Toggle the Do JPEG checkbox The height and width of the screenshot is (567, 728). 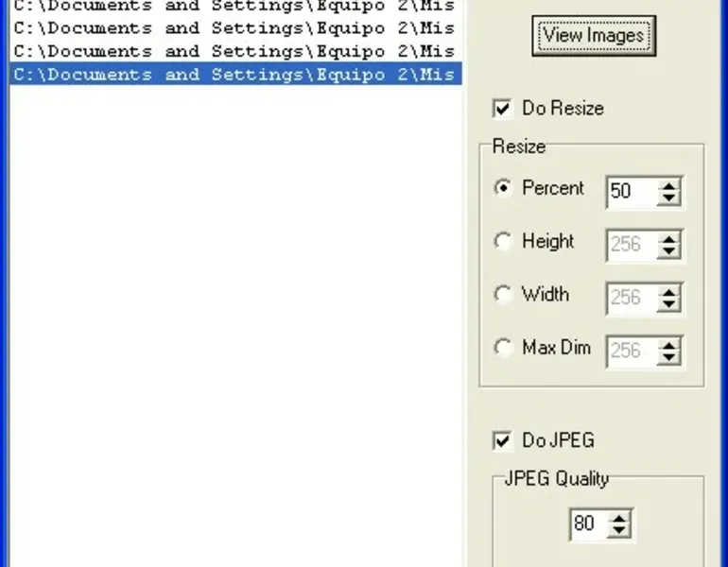pyautogui.click(x=502, y=440)
